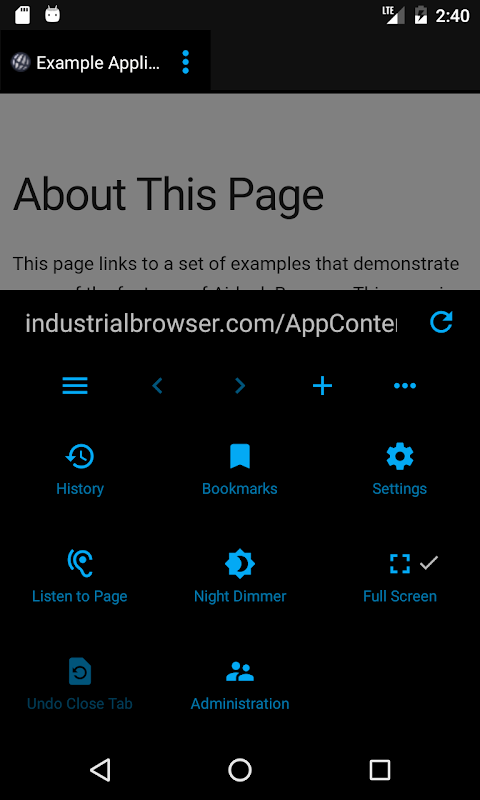Go back with left chevron
This screenshot has height=800, width=480.
(158, 386)
